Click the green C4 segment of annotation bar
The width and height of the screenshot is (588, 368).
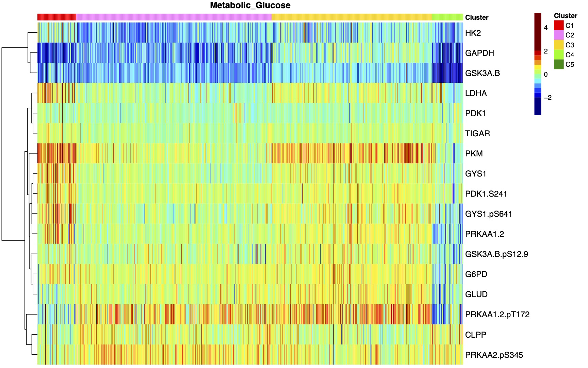pyautogui.click(x=447, y=17)
